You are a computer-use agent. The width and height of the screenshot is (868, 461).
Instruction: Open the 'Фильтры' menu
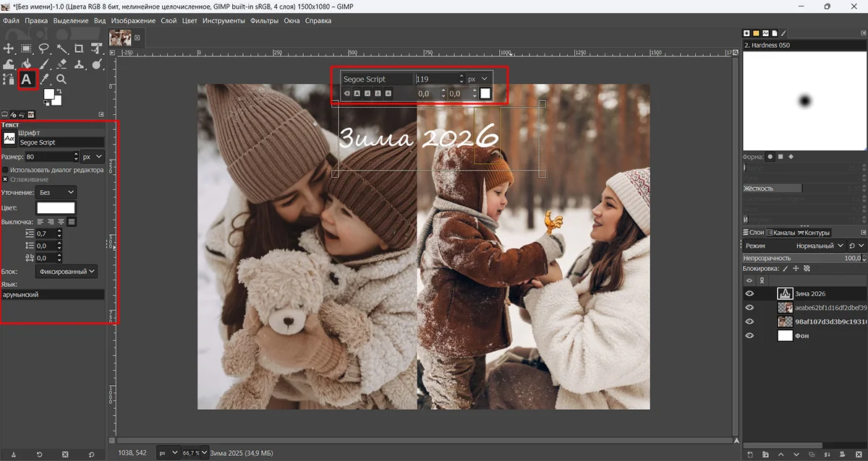[264, 21]
